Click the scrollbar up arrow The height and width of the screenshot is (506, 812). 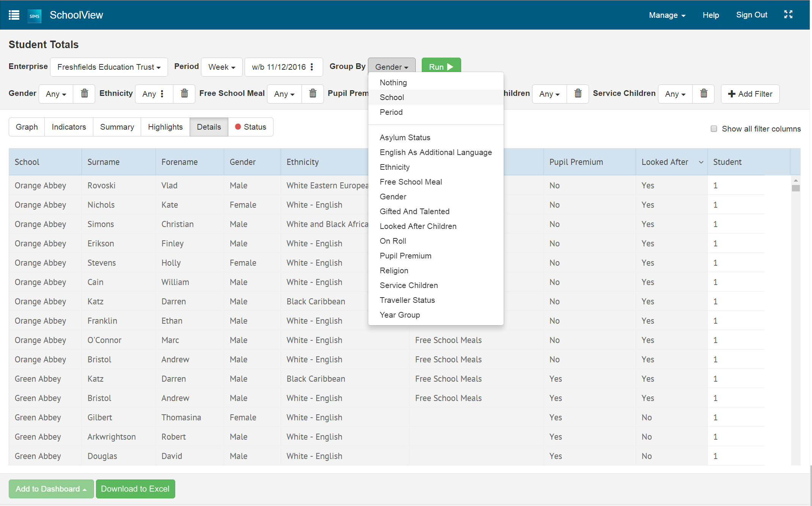pyautogui.click(x=796, y=180)
